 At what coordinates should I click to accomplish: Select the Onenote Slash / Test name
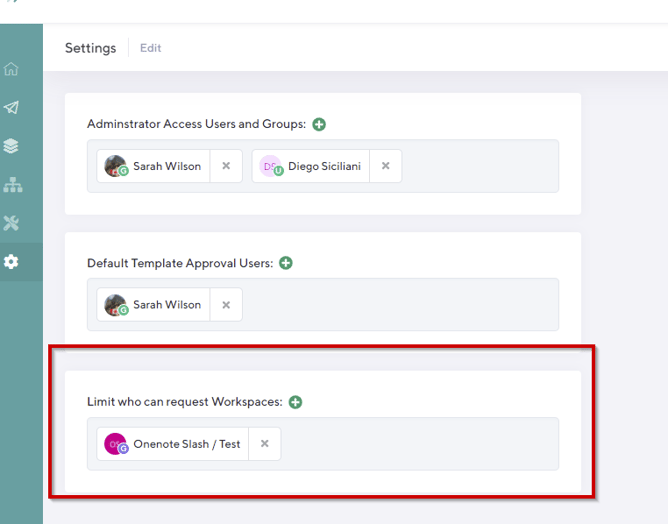[187, 444]
